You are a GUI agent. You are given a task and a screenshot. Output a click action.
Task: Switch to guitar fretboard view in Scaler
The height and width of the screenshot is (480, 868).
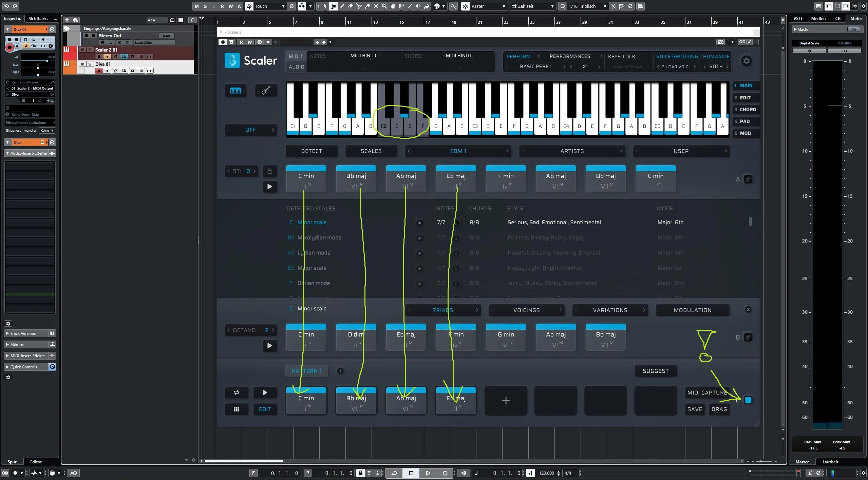[266, 91]
